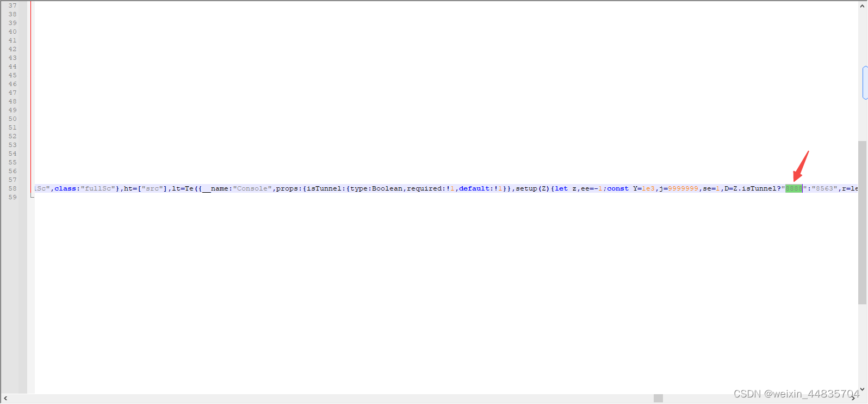Click the horizontal scrollbar right arrow
The height and width of the screenshot is (404, 868).
853,399
